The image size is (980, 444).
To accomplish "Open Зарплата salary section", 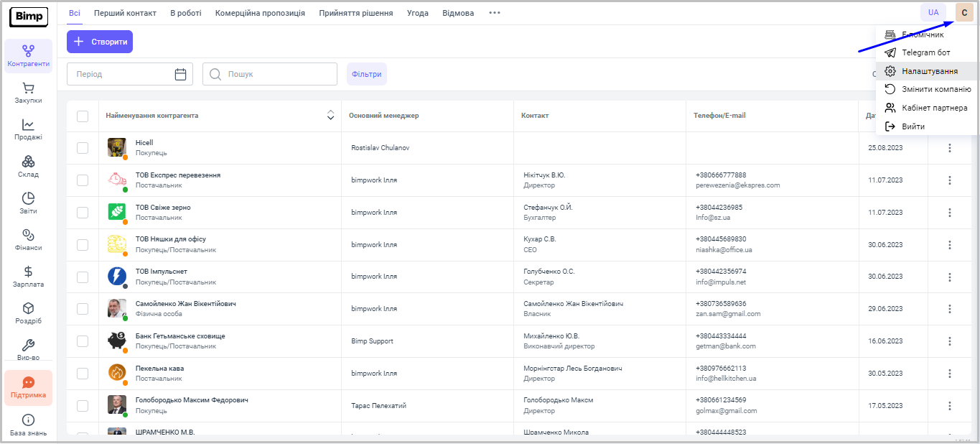I will 29,277.
